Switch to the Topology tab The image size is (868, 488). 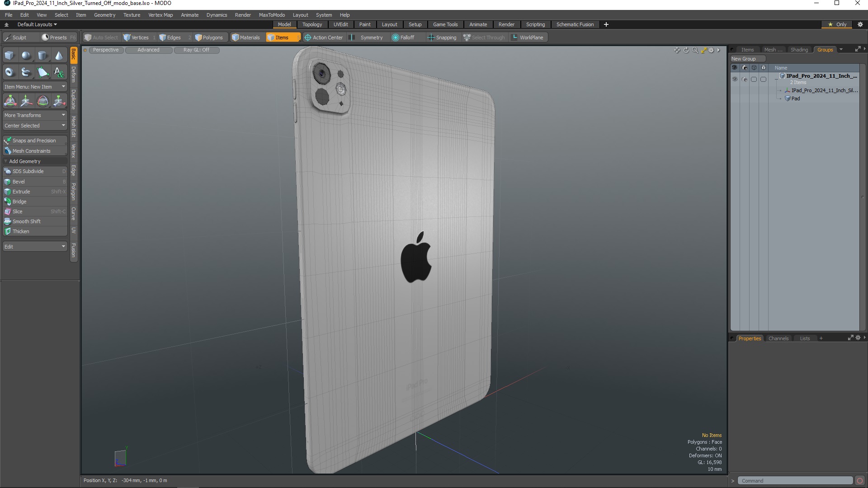click(312, 24)
